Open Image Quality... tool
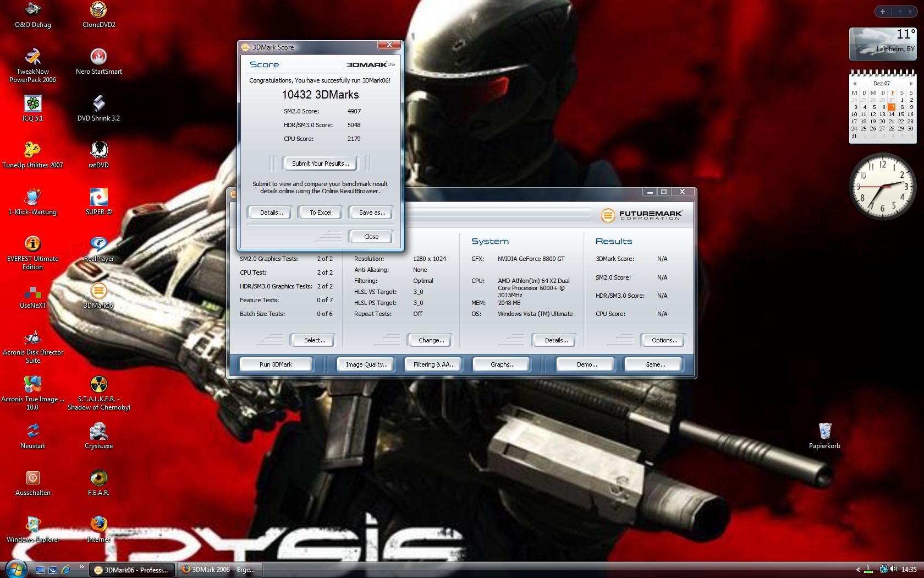 (366, 364)
